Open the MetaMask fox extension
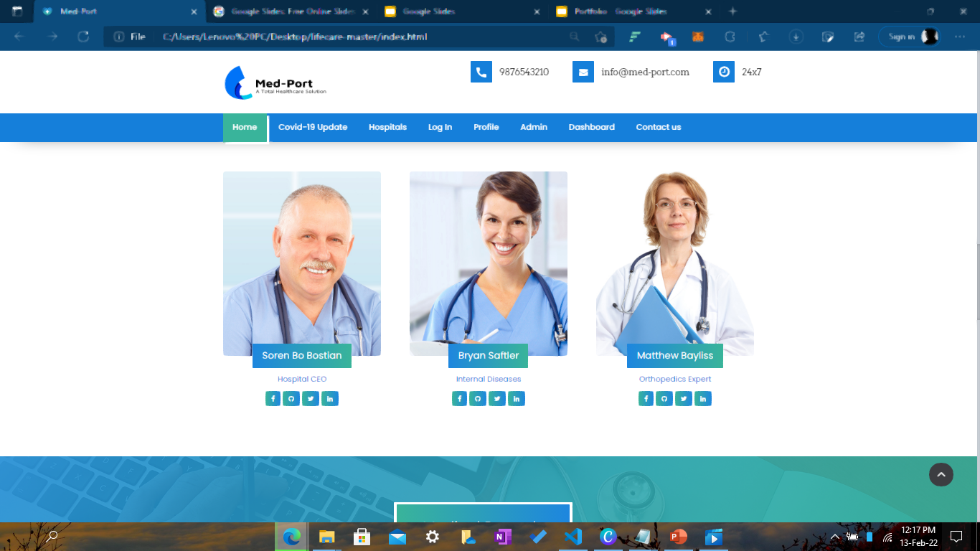980x551 pixels. pos(697,37)
